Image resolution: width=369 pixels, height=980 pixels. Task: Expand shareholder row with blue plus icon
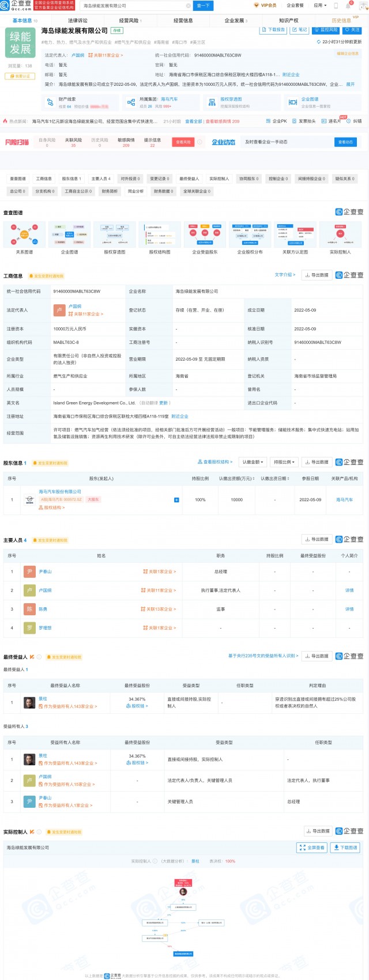(176, 500)
